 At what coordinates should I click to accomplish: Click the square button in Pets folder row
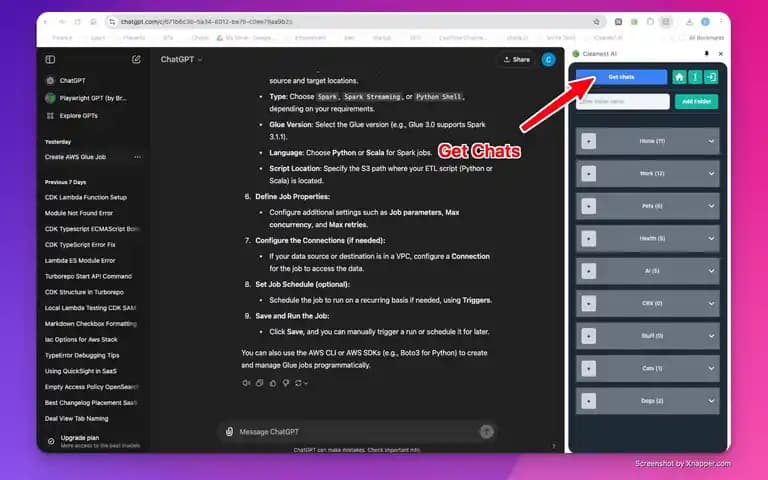(589, 206)
